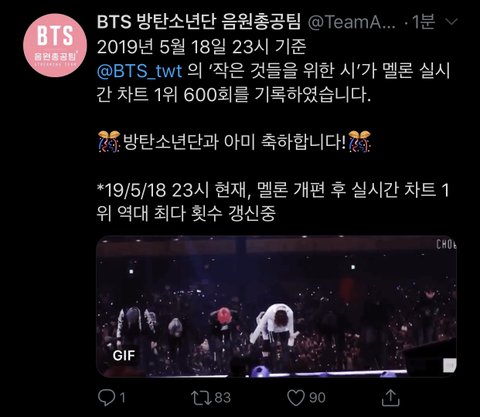
Task: Click the reply speech bubble icon
Action: click(107, 397)
